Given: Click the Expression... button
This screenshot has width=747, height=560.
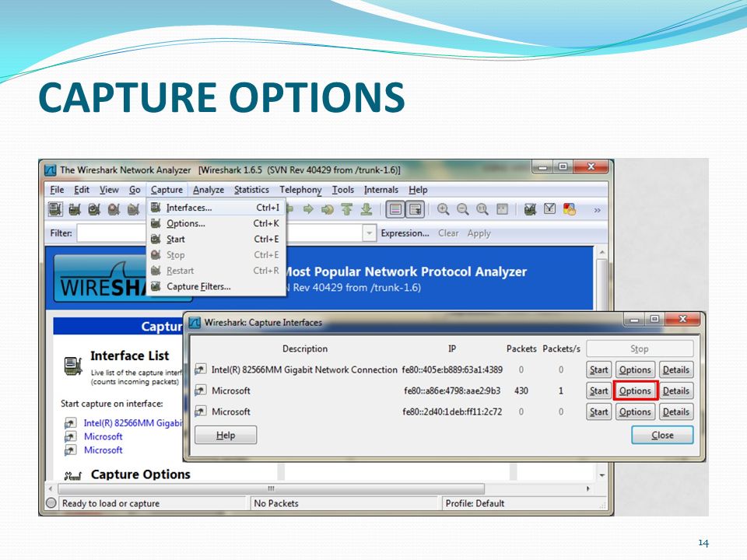Looking at the screenshot, I should point(405,233).
